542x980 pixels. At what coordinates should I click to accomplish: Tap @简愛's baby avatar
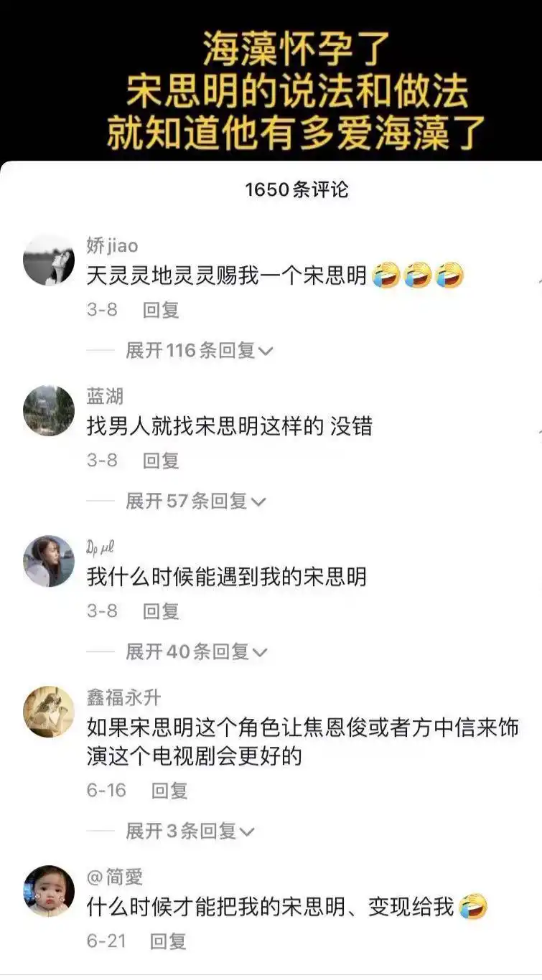(x=49, y=891)
